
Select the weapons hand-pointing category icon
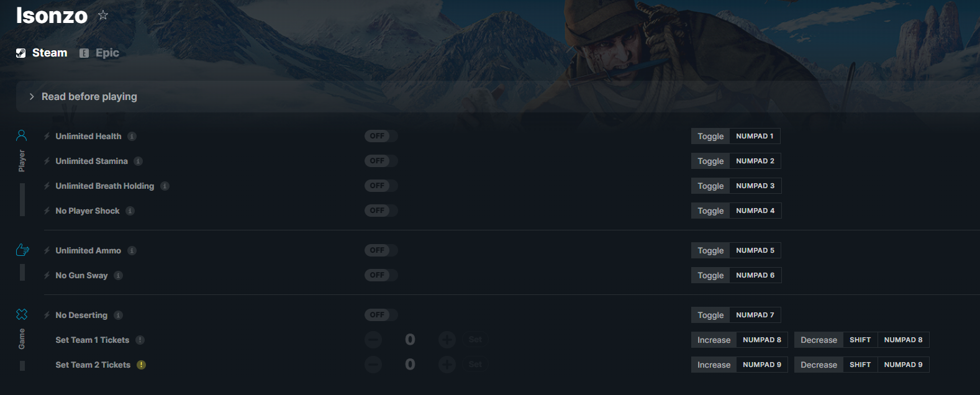[22, 250]
